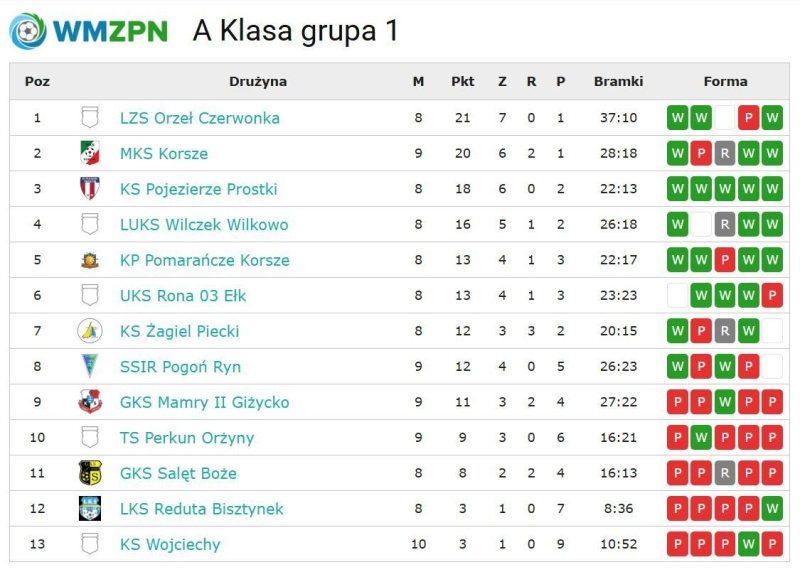Click SSIR Pogoń Ryn crest
The image size is (800, 572).
[90, 366]
